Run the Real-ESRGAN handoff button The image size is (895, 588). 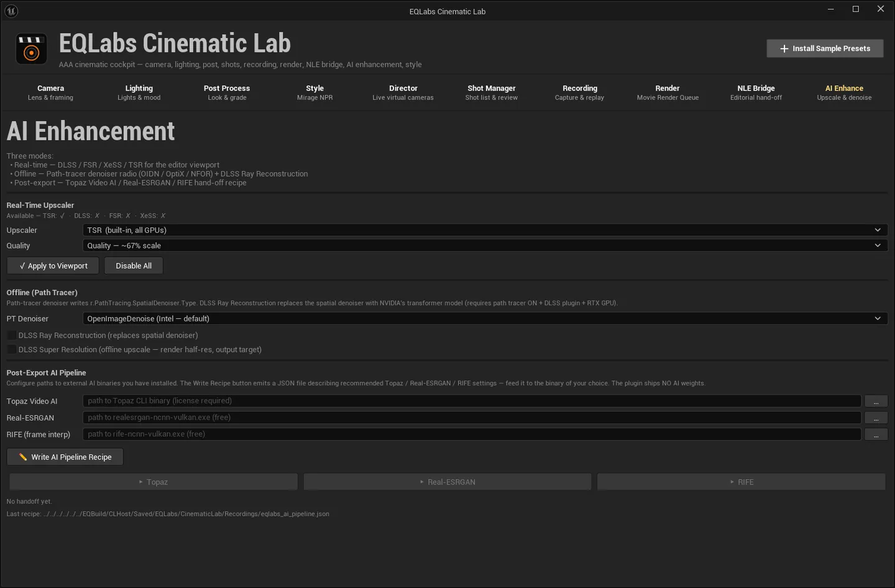pos(447,482)
